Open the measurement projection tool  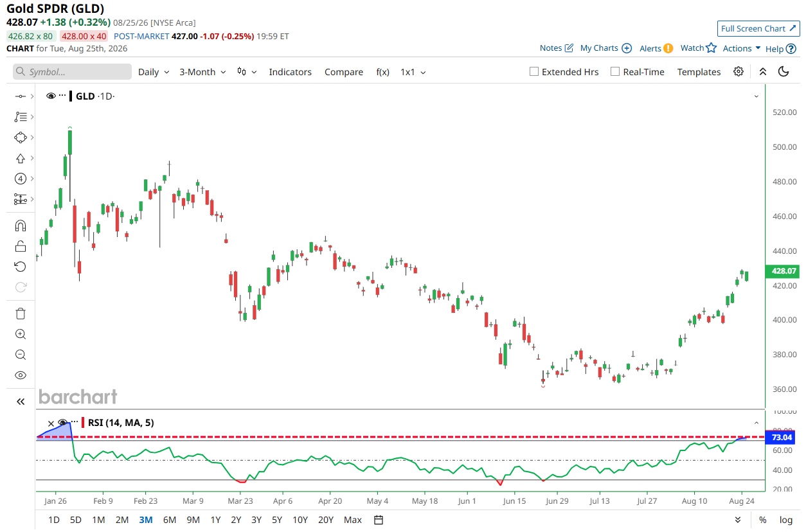(20, 199)
